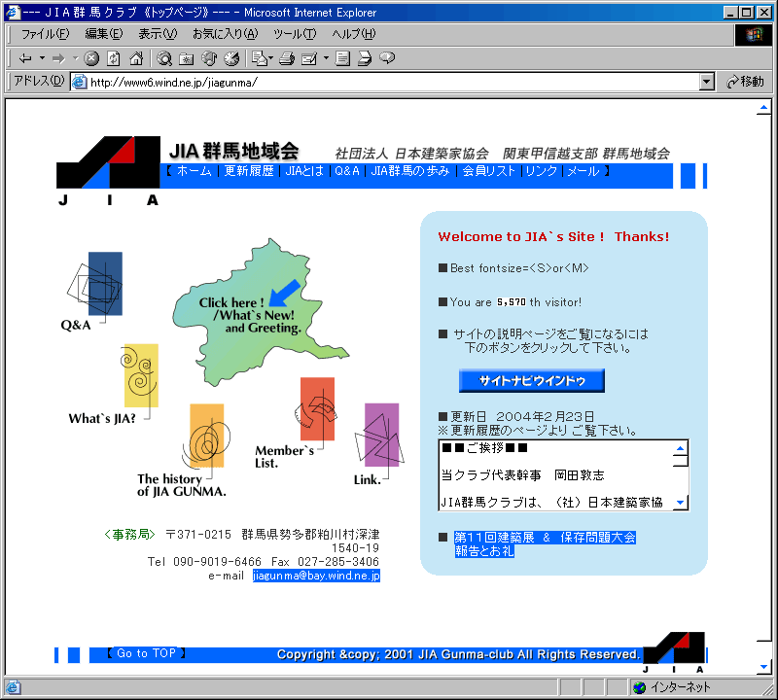Open the JIA群馬の歩み navigation link
The image size is (778, 700).
(410, 171)
